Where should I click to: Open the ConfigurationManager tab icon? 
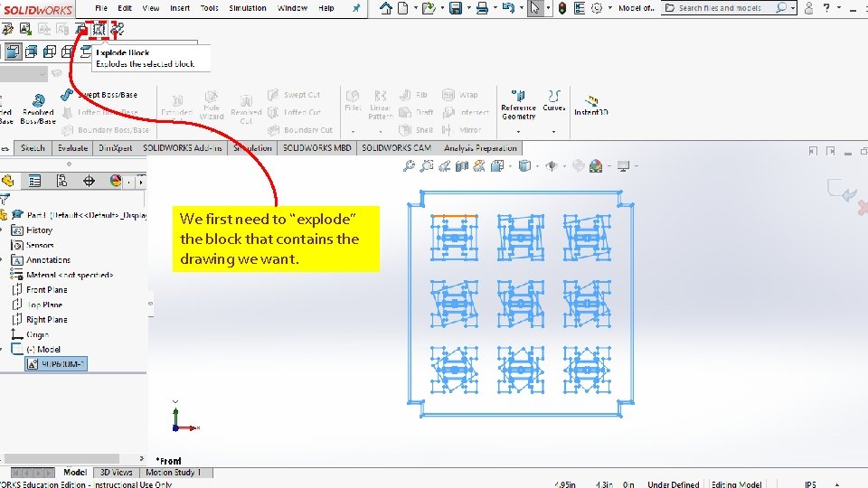pos(61,181)
